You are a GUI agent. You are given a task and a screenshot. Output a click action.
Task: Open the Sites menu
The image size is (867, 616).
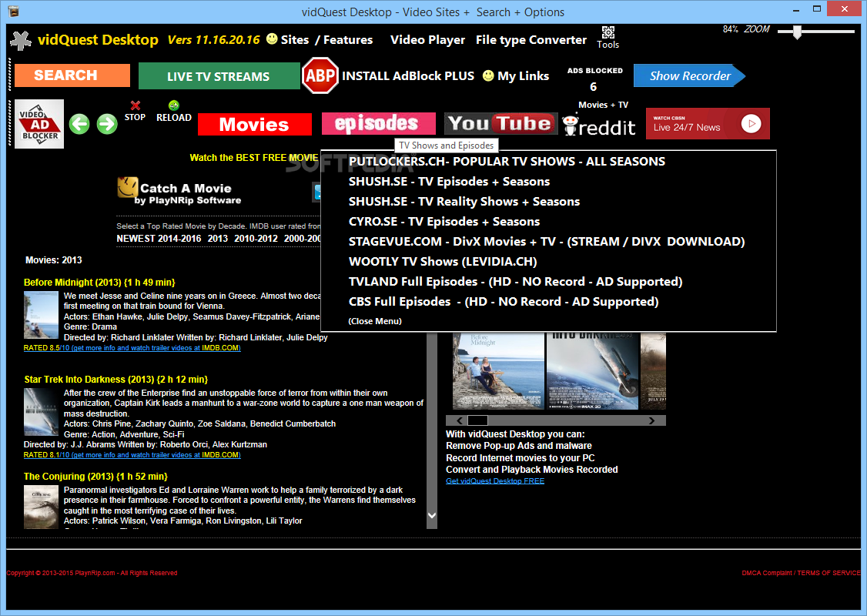[295, 40]
